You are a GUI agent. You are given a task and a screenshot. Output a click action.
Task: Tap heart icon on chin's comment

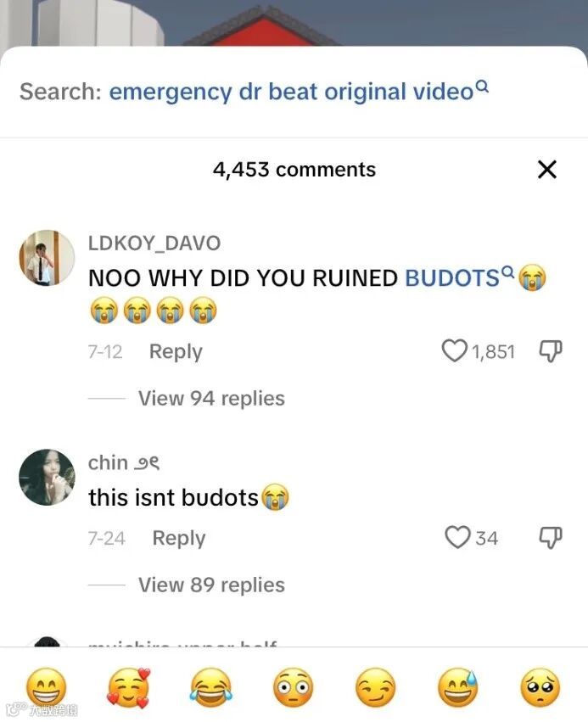[x=457, y=537]
